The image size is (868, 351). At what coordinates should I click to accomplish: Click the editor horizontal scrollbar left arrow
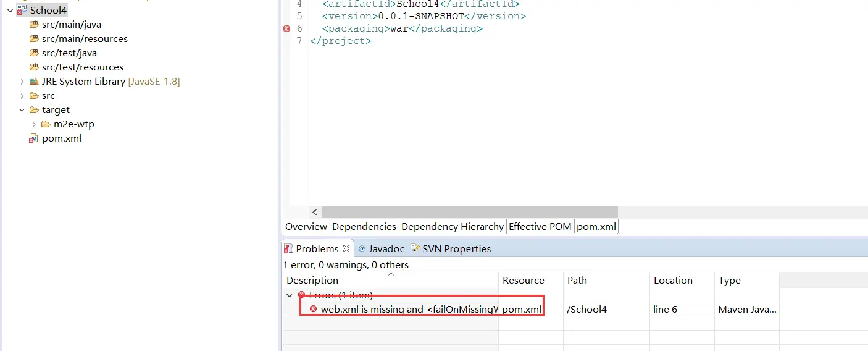click(315, 213)
